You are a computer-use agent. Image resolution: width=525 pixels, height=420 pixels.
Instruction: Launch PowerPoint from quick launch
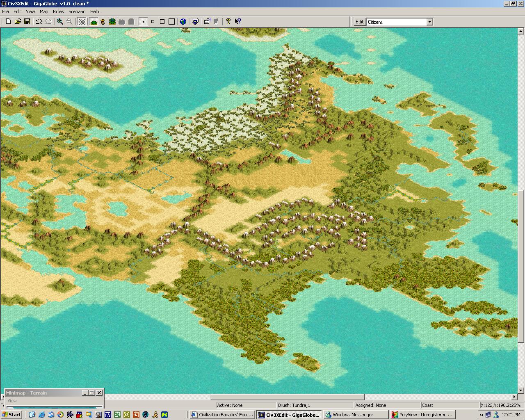(x=136, y=415)
